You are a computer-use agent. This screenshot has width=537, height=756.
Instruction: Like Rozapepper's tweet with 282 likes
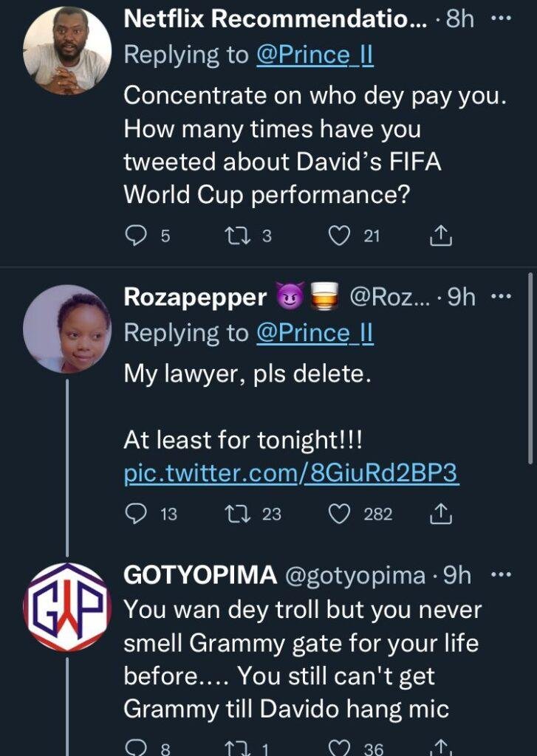click(x=339, y=513)
